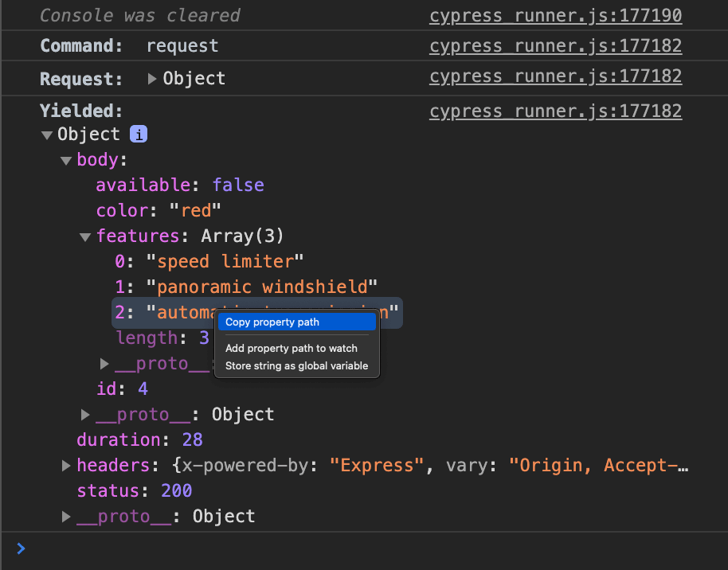Click the console input field at the bottom
The height and width of the screenshot is (570, 728).
point(319,549)
